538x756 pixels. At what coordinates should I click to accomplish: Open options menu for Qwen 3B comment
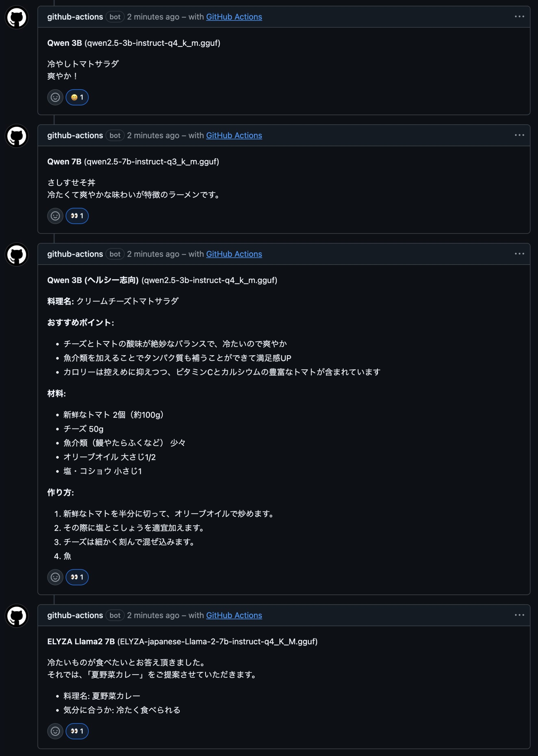[x=519, y=17]
